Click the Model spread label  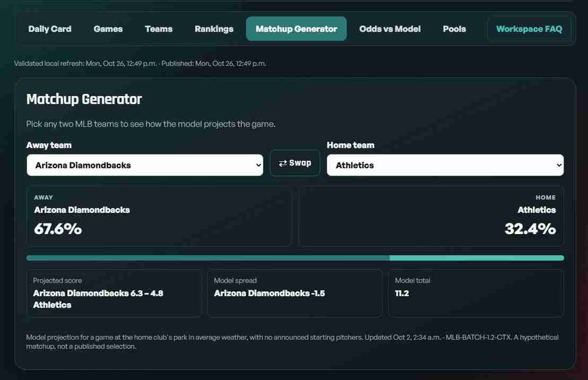235,281
